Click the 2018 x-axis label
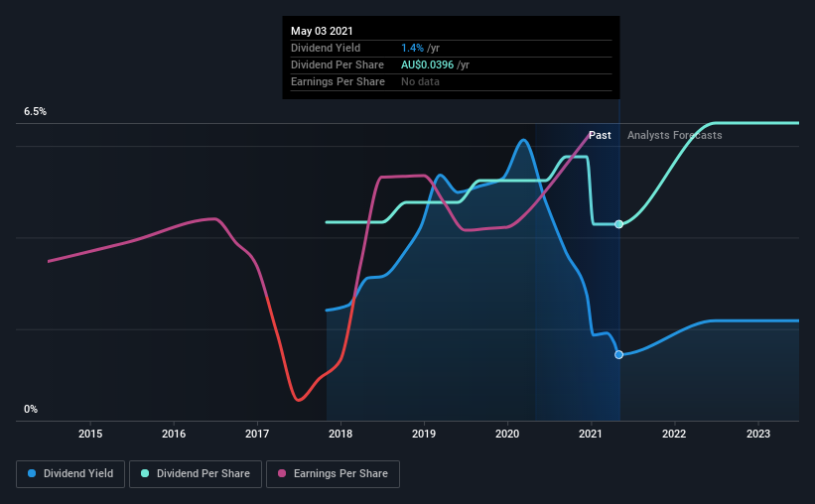This screenshot has height=504, width=815. tap(340, 434)
